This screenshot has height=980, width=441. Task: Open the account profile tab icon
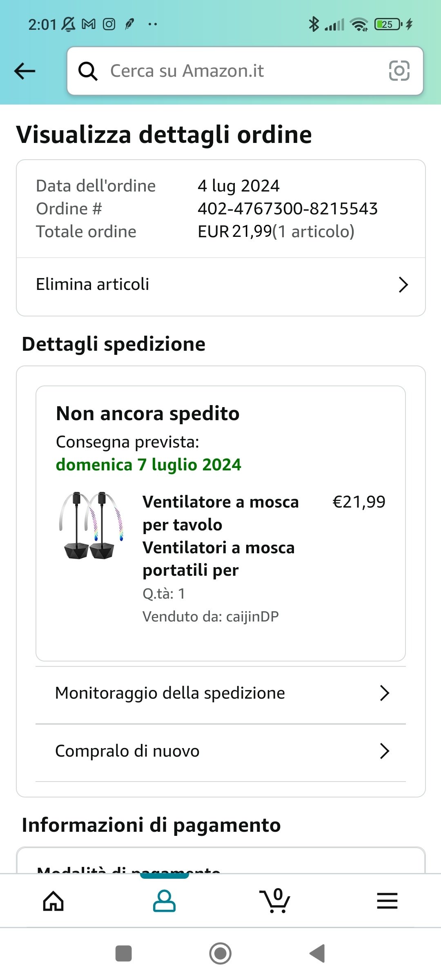tap(164, 901)
